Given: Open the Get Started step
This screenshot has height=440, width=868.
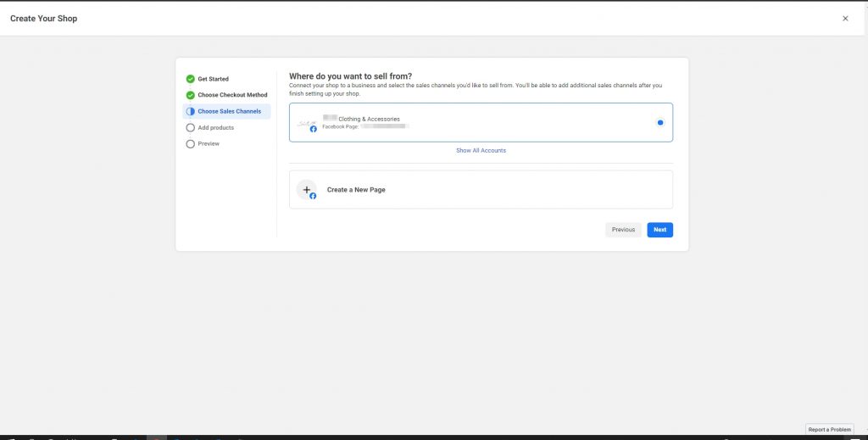Looking at the screenshot, I should tap(213, 79).
